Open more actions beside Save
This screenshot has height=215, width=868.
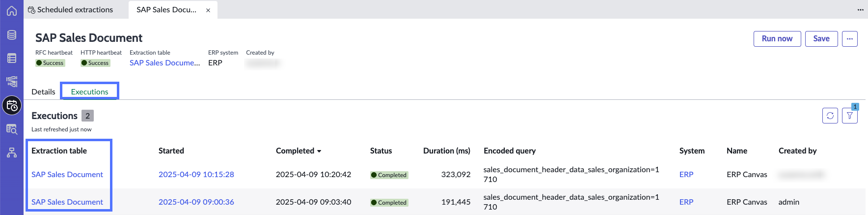click(x=850, y=38)
